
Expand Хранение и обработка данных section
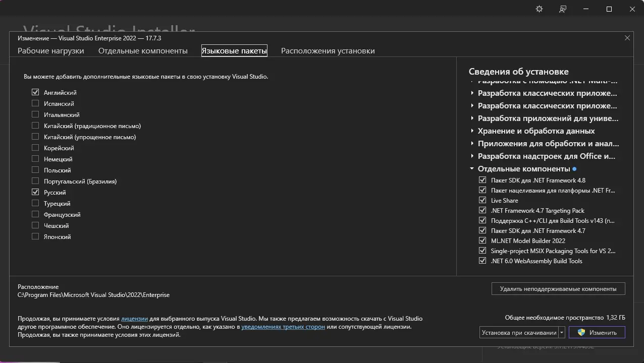(472, 131)
